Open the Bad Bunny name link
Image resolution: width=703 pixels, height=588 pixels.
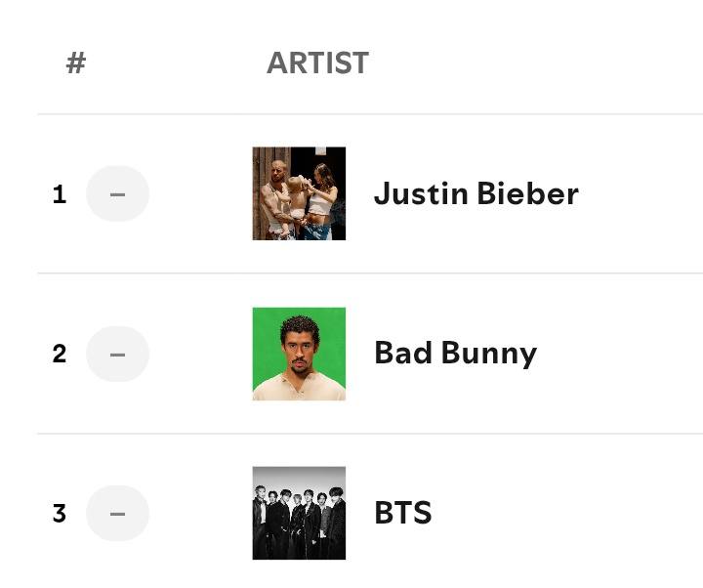[x=455, y=353]
